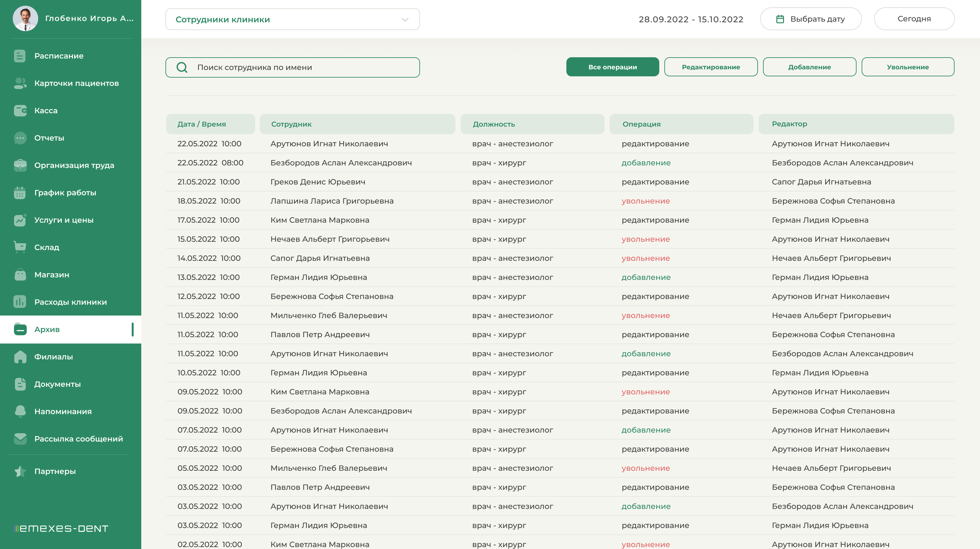Click the Магазин shopping bag icon
The image size is (980, 549).
[20, 274]
